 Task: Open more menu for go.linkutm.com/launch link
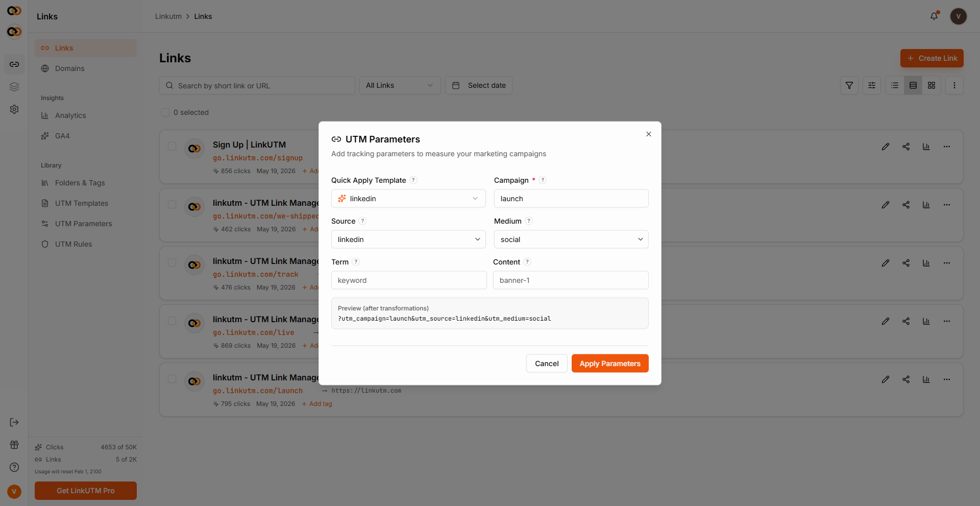point(947,379)
